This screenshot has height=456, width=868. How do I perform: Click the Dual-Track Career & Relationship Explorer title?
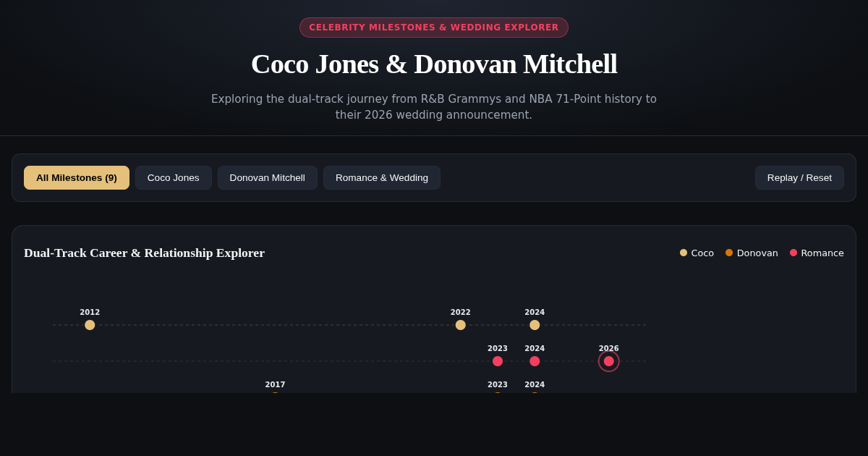(145, 253)
